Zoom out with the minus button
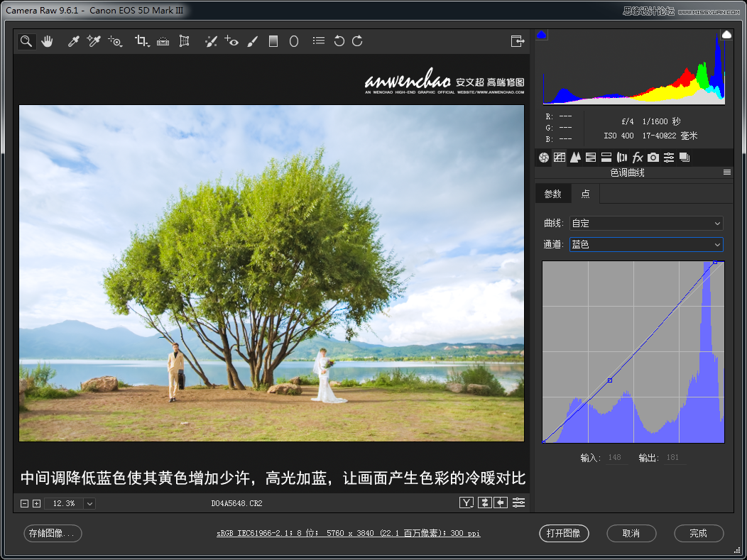 [24, 503]
